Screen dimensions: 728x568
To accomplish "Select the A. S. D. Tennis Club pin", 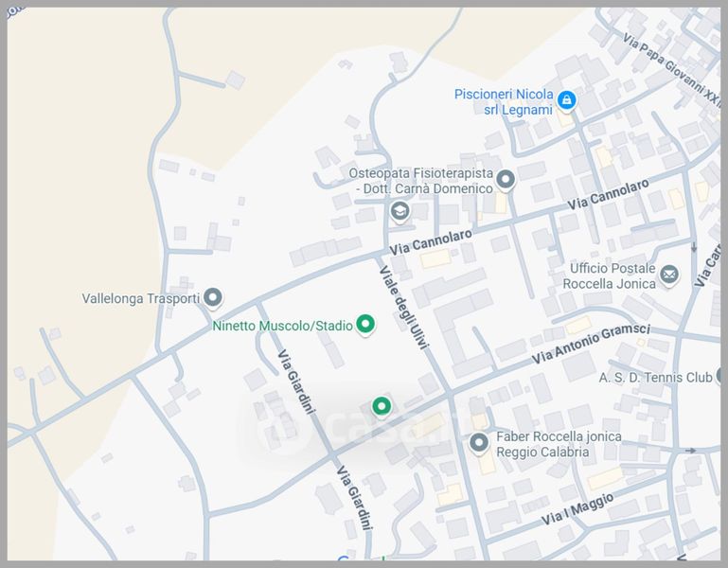I will click(x=722, y=377).
